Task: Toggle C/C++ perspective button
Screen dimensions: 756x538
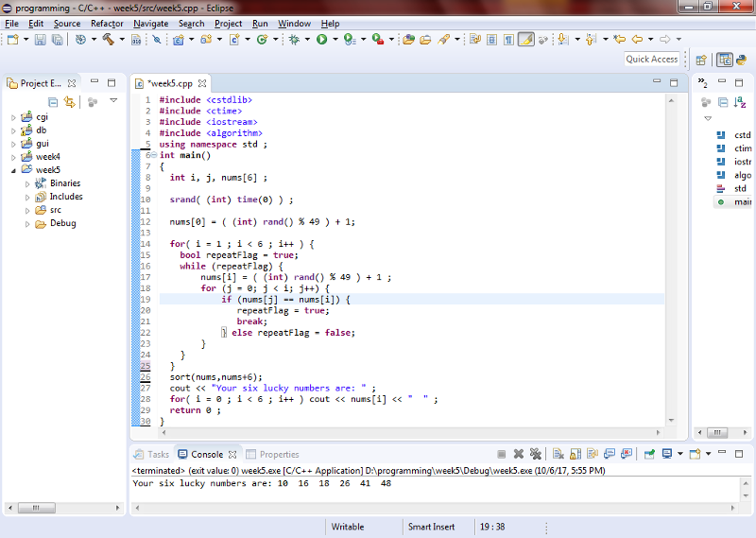Action: click(x=725, y=60)
